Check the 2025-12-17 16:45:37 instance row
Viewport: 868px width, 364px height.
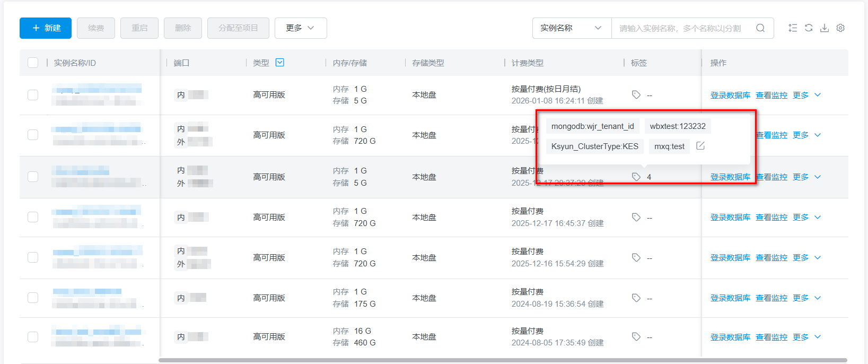tap(33, 217)
